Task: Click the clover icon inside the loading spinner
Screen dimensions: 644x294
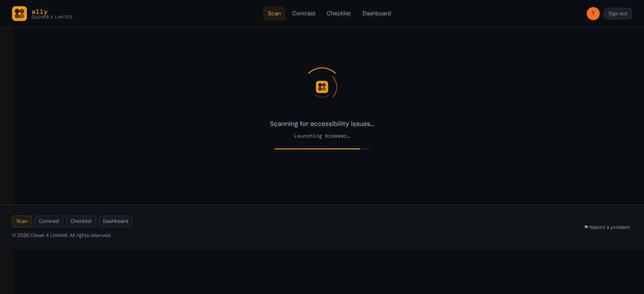Action: point(322,87)
